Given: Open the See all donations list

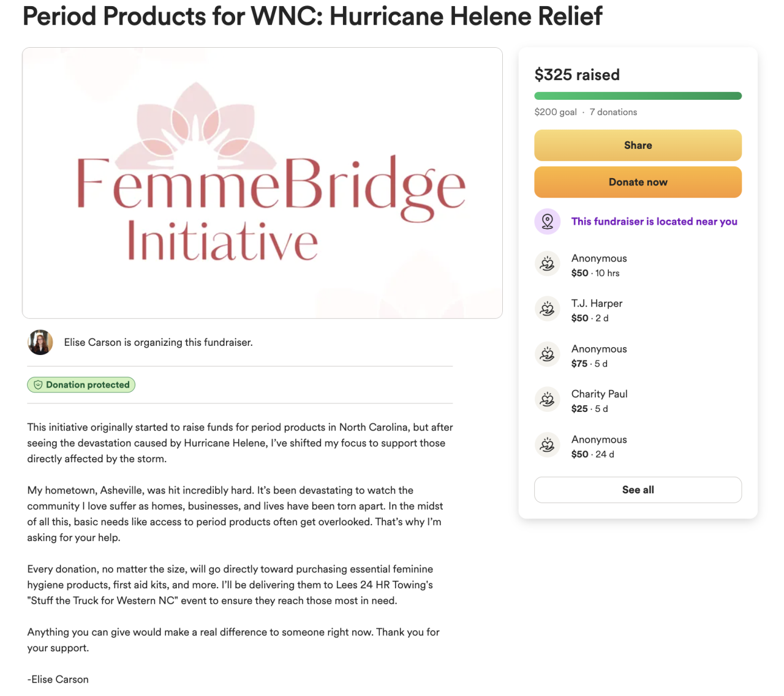Looking at the screenshot, I should coord(638,490).
